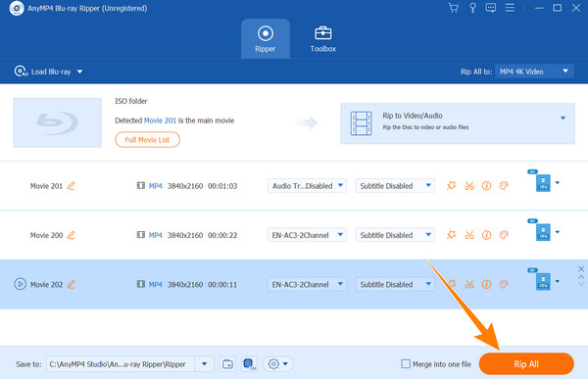Show Movie 202 info icon
The image size is (588, 379).
[x=486, y=285]
